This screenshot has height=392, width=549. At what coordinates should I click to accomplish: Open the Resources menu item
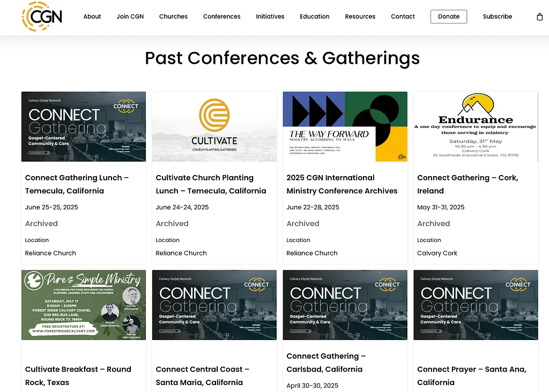pos(360,17)
